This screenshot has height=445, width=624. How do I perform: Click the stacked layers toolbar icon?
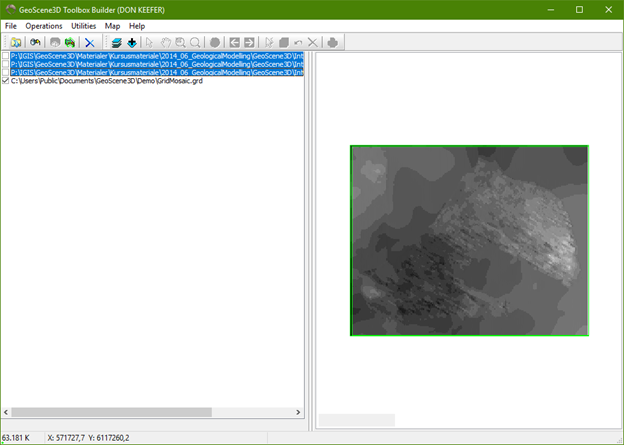point(117,42)
